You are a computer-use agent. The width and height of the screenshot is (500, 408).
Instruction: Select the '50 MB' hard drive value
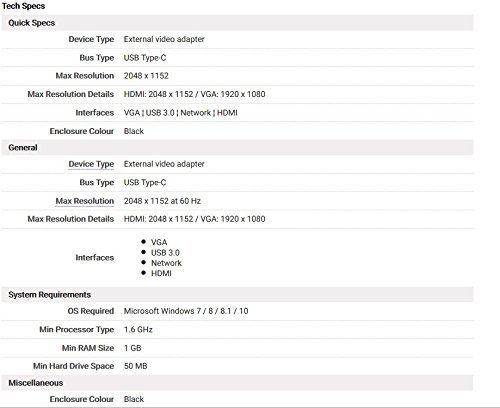[x=135, y=366]
